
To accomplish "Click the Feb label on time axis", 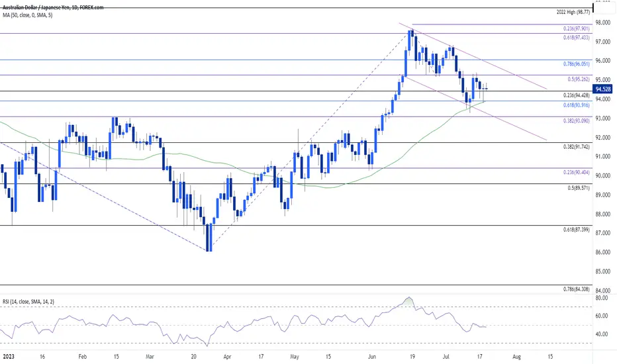I will [82, 357].
